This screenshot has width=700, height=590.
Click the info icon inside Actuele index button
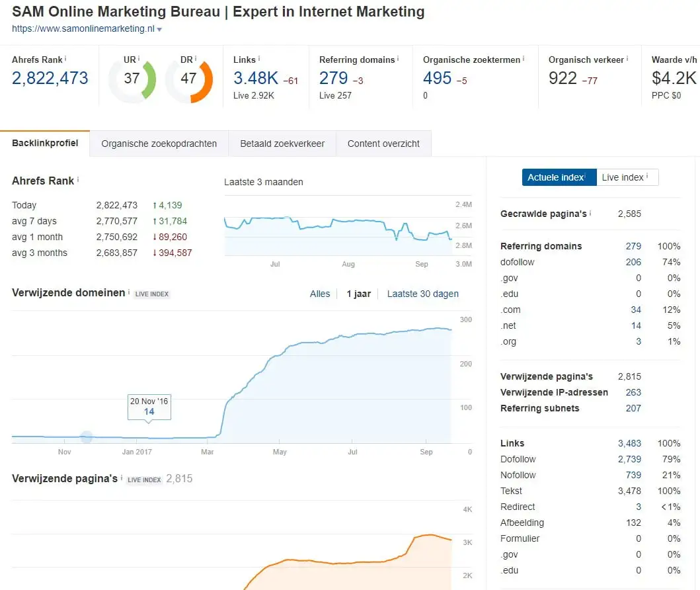(x=585, y=176)
